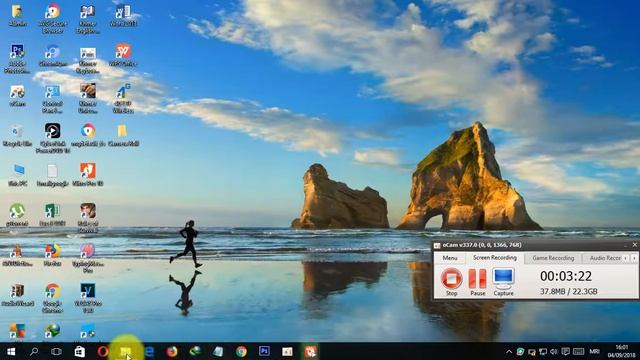Open File Explorer from taskbar
This screenshot has height=360, width=640.
pos(126,351)
